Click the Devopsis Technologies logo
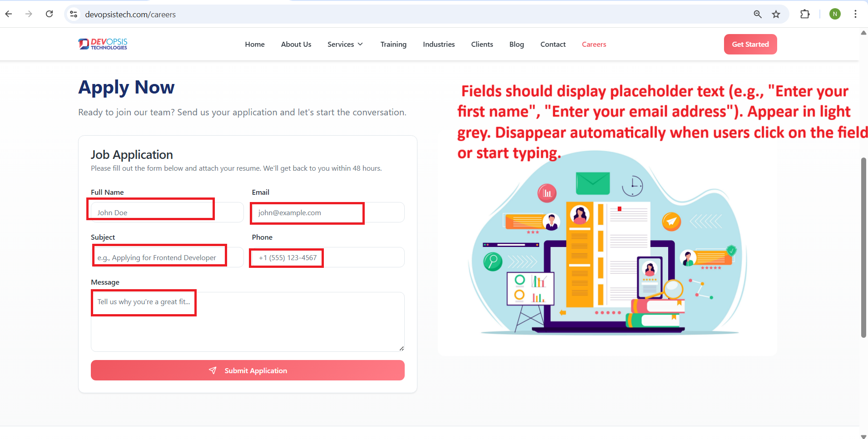The height and width of the screenshot is (439, 868). coord(103,44)
